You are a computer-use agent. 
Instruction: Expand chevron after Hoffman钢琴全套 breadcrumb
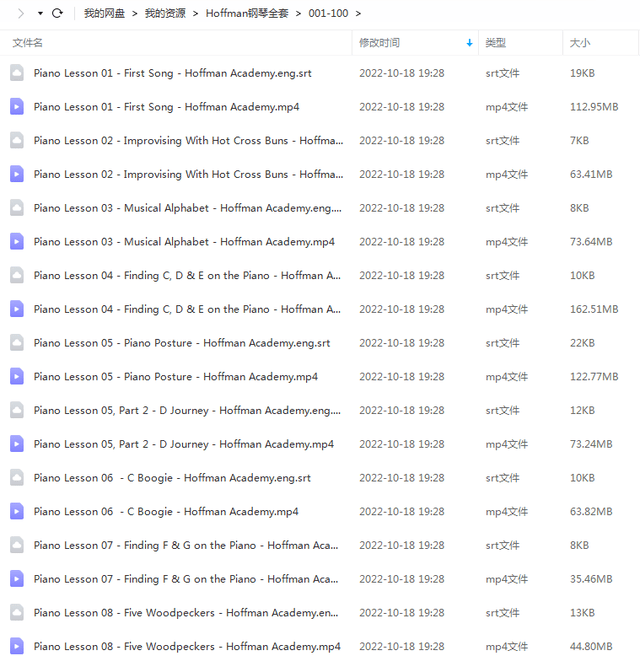point(298,14)
